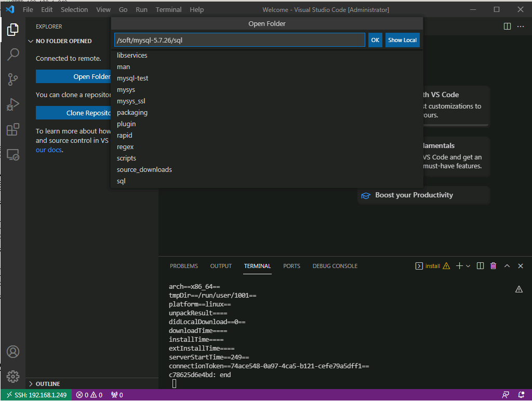532x401 pixels.
Task: Open Run and Debug view icon
Action: click(13, 104)
